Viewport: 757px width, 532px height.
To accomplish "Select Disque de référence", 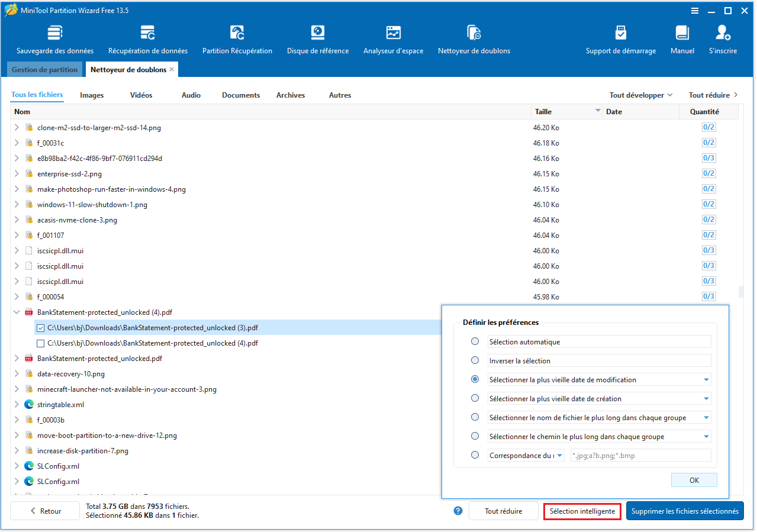I will tap(318, 38).
